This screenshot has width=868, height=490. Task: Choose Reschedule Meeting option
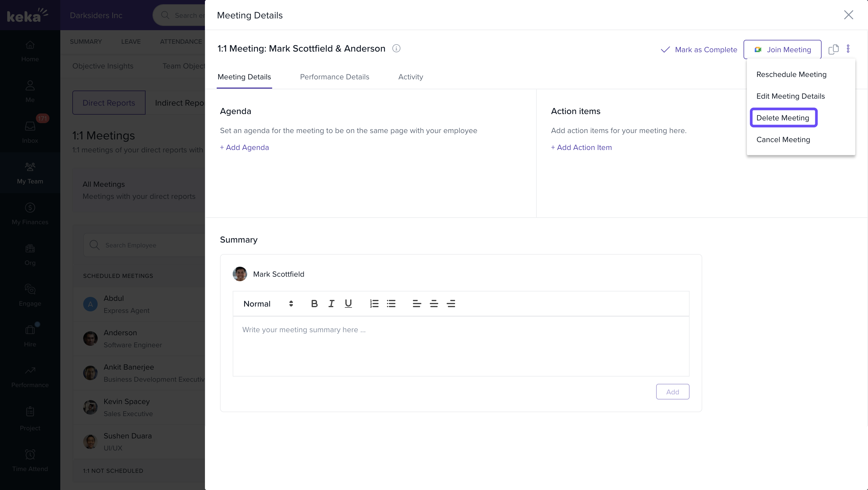pos(791,74)
